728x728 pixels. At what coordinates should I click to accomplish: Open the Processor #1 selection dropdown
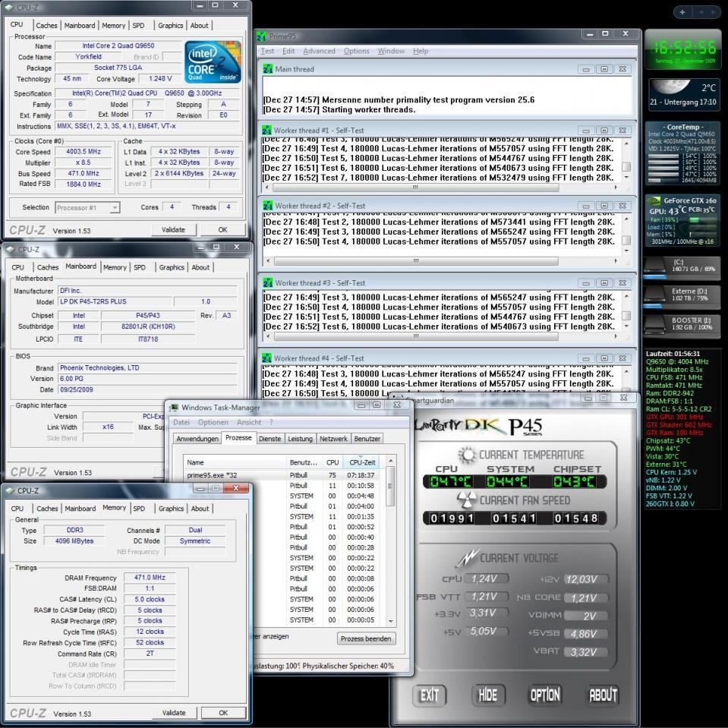click(115, 207)
